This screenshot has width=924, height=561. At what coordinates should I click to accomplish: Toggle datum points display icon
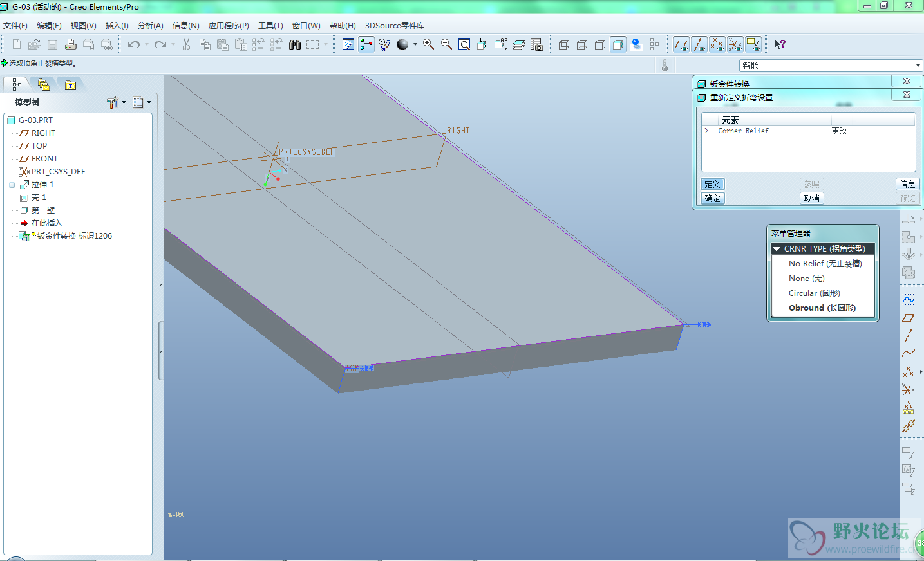717,44
